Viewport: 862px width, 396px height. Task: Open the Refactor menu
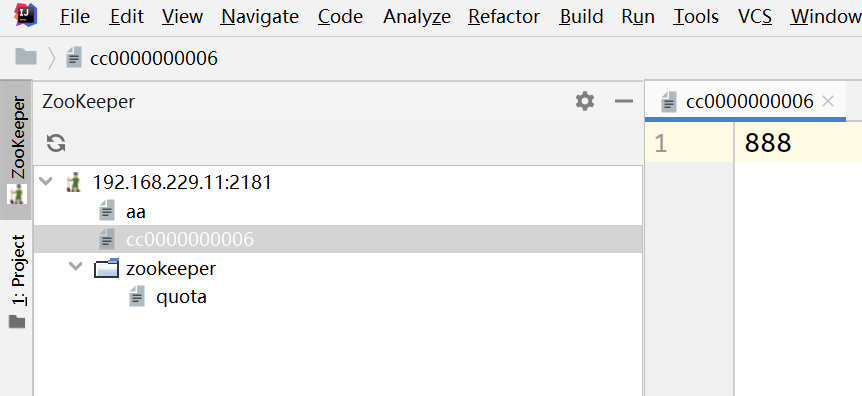(x=504, y=16)
